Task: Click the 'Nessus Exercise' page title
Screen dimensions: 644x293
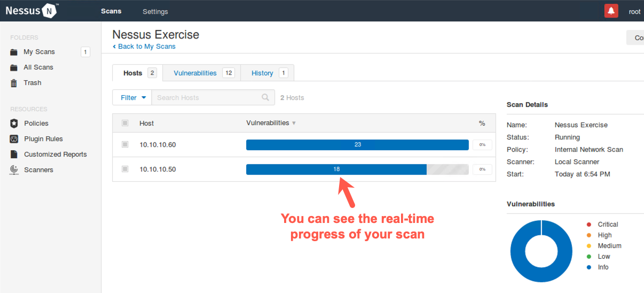Action: pos(156,35)
